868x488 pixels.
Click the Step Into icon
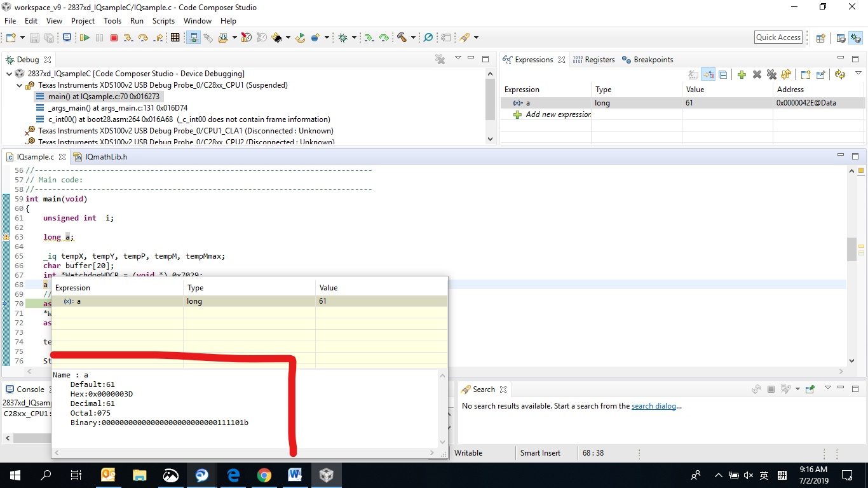[x=128, y=38]
